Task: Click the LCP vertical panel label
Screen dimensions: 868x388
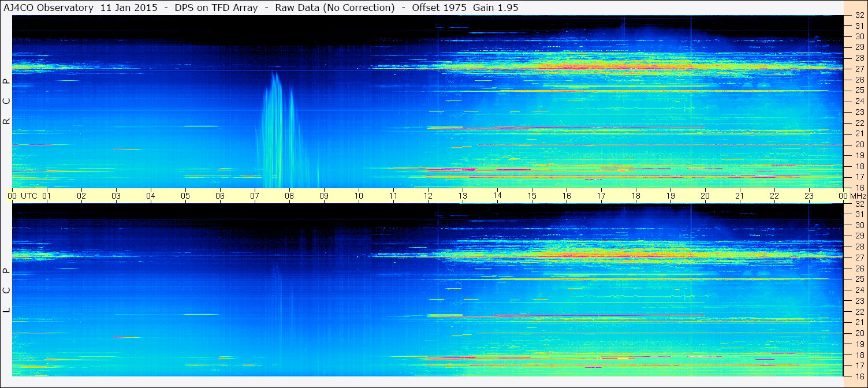Action: [6, 290]
